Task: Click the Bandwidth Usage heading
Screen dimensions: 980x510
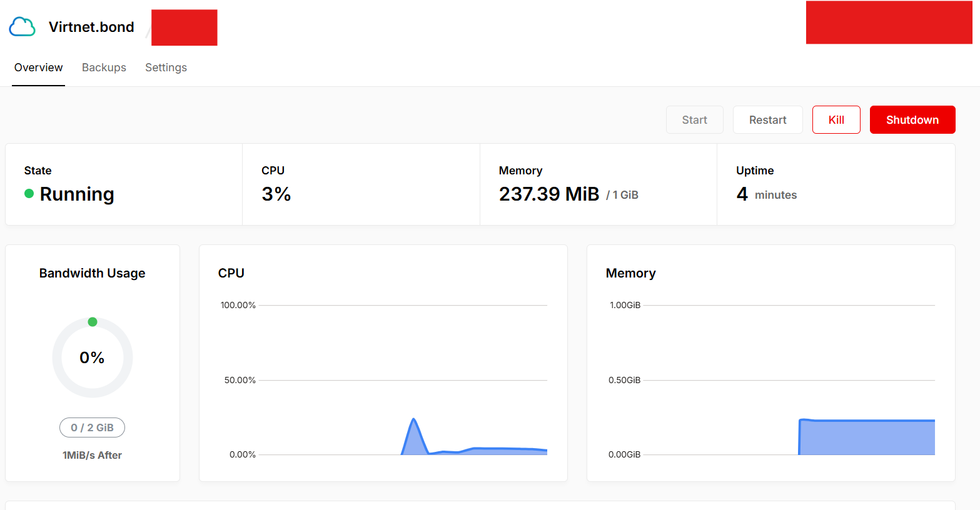Action: tap(92, 273)
